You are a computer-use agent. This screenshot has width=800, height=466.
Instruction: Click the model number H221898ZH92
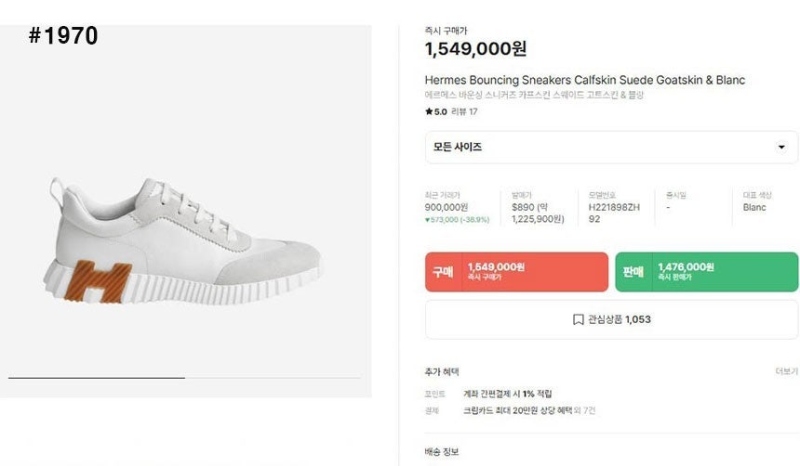tap(600, 213)
